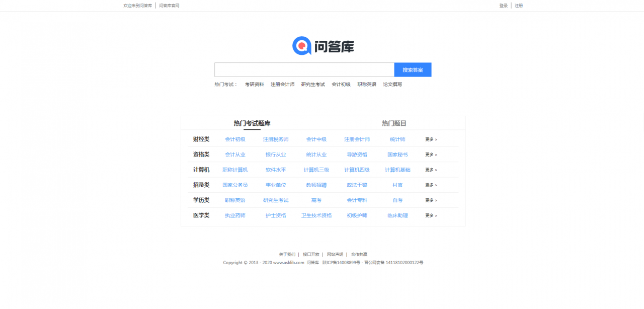Click 财经类 category heading
The height and width of the screenshot is (309, 644).
[x=201, y=139]
